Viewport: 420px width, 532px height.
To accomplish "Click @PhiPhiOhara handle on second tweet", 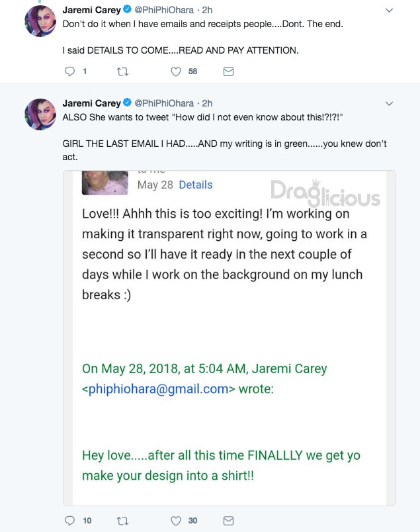I will 164,103.
